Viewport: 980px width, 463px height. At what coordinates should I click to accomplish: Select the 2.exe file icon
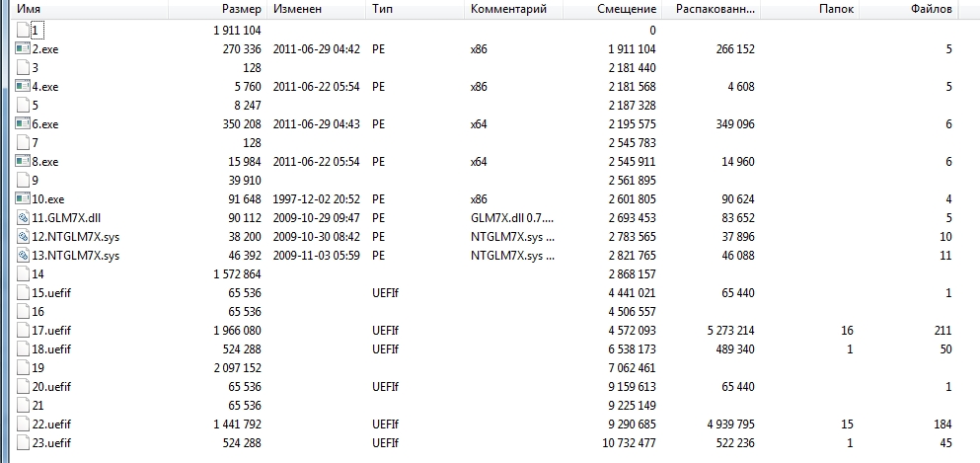click(23, 48)
